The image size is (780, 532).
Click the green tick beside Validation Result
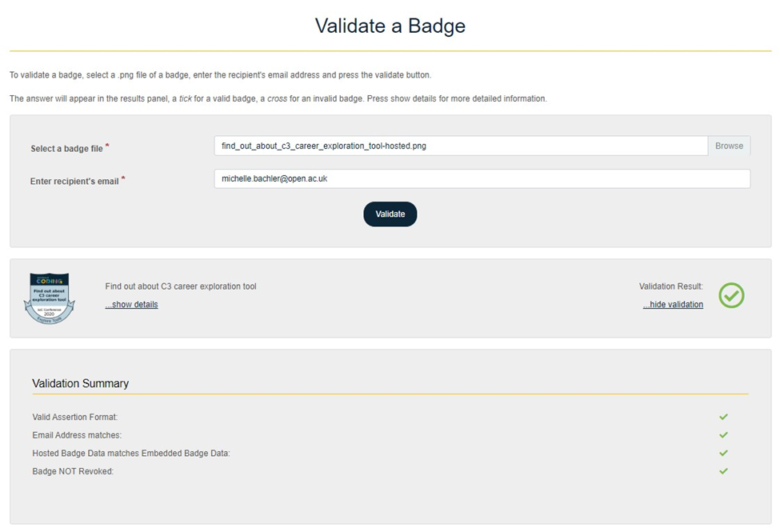coord(730,296)
